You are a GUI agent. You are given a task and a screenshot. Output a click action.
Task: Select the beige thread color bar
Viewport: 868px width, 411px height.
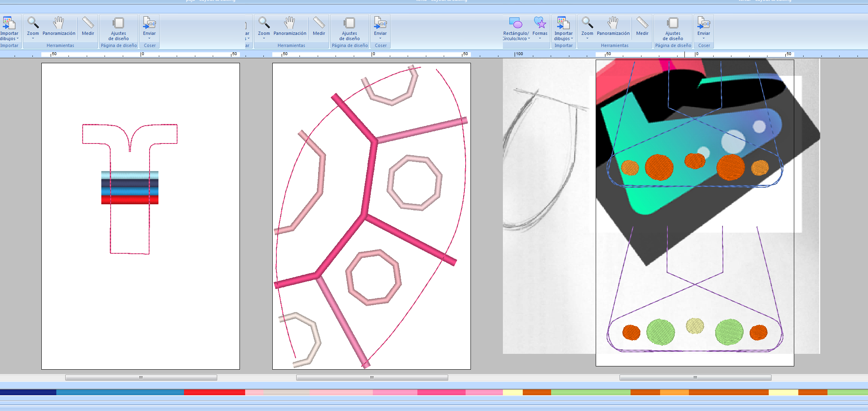(286, 392)
